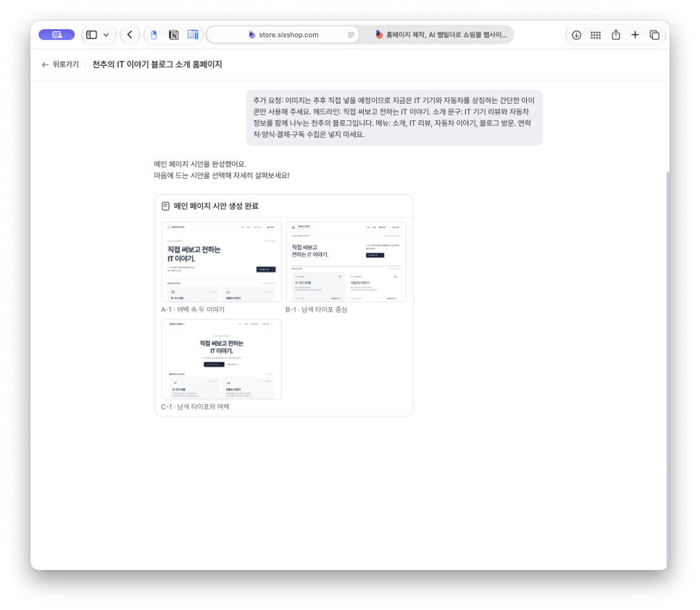Open the sidebar tab group dropdown chevron

107,35
